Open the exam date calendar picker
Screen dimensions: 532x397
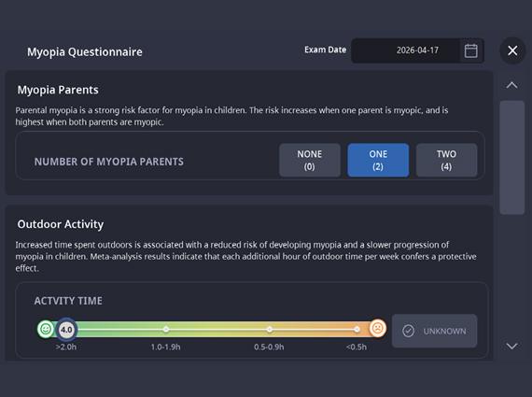(471, 51)
